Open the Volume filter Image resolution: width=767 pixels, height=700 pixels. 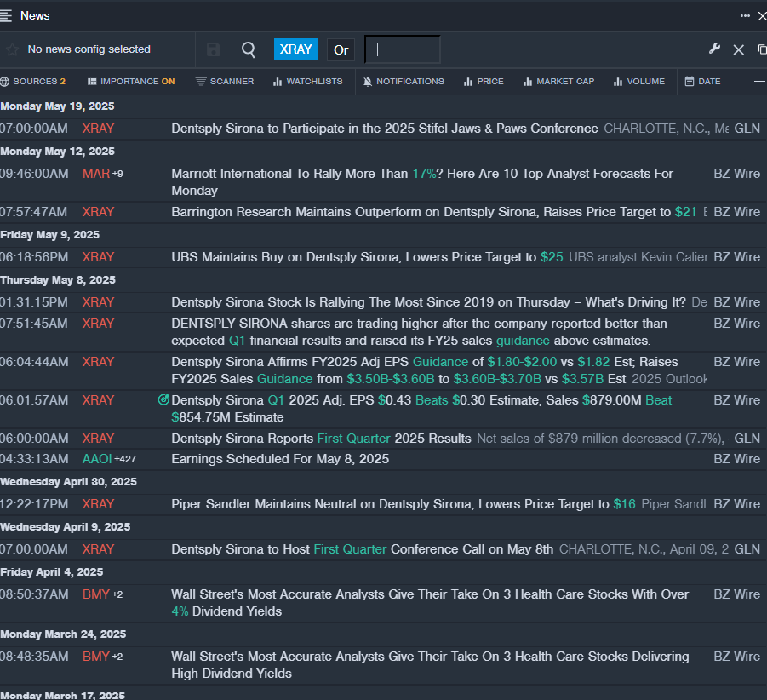[639, 81]
